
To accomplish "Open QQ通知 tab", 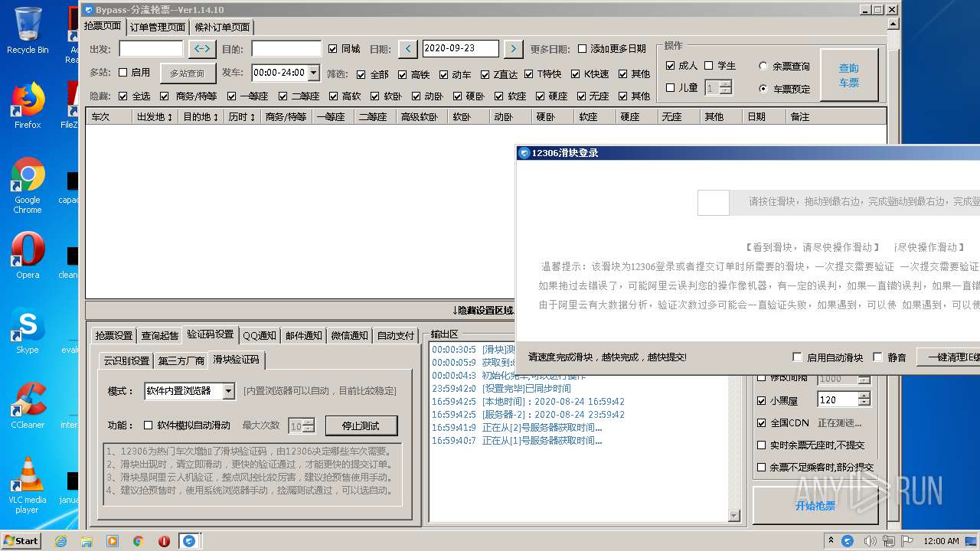I will 260,336.
